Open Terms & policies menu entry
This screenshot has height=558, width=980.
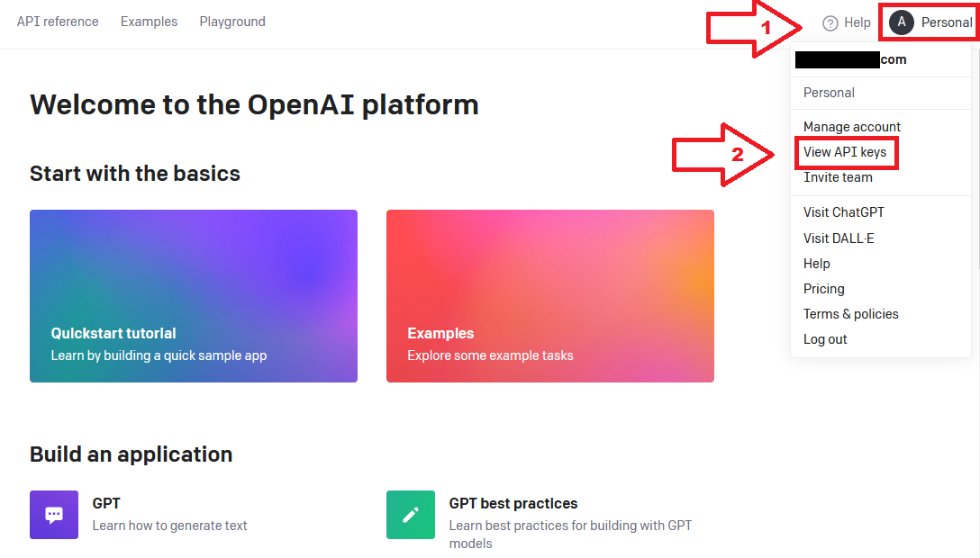(x=850, y=314)
